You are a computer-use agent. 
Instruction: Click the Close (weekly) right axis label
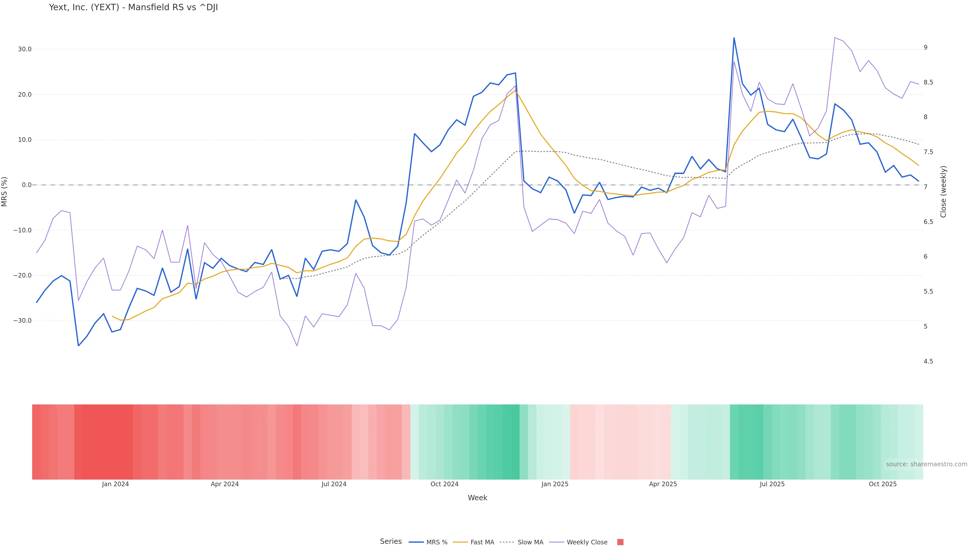[x=943, y=191]
